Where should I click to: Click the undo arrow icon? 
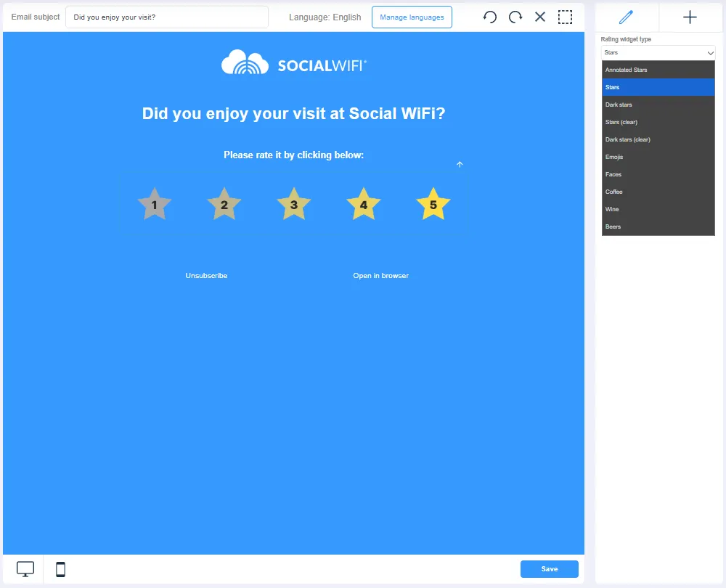coord(489,17)
